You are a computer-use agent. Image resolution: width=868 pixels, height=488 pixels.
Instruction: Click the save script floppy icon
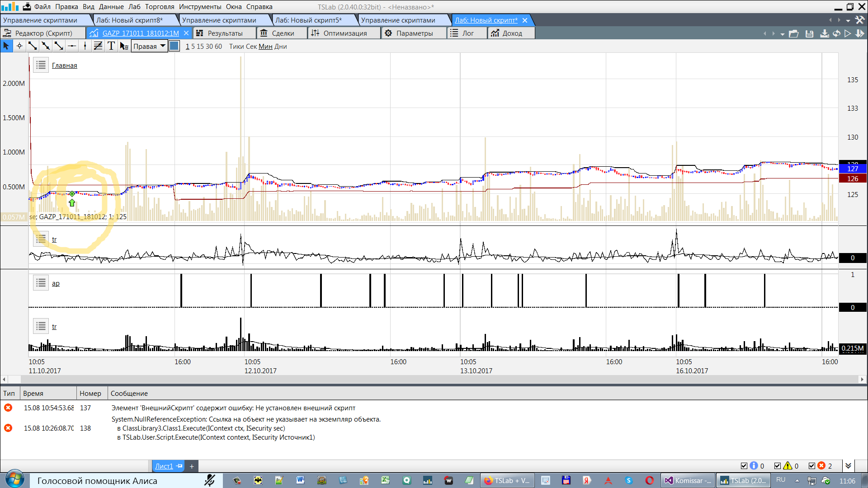click(809, 33)
